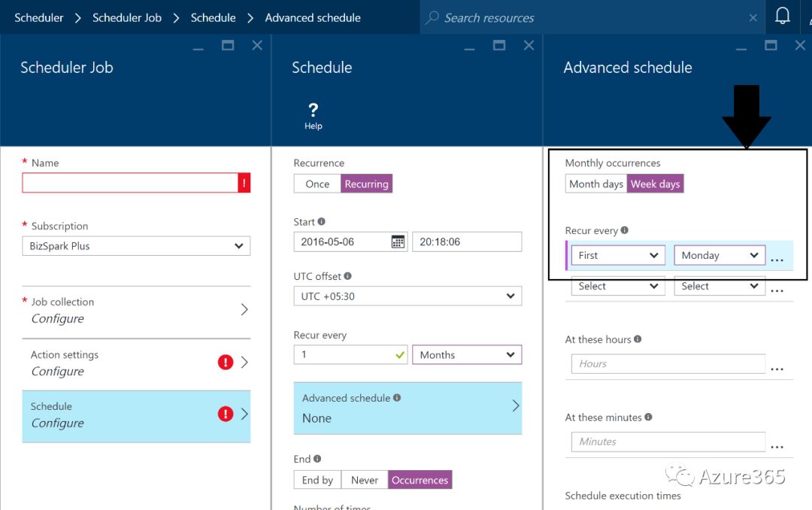
Task: Click the info icon next to Advanced schedule
Action: tap(397, 398)
